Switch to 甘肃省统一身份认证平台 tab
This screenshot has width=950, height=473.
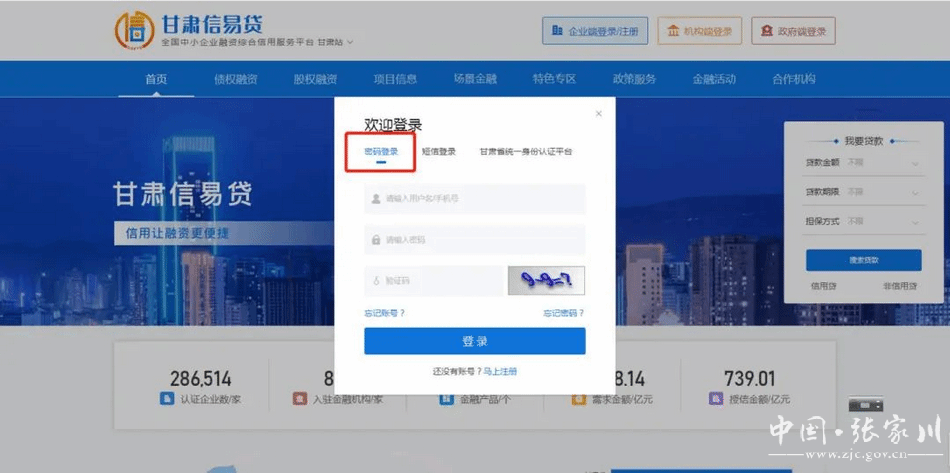click(525, 152)
